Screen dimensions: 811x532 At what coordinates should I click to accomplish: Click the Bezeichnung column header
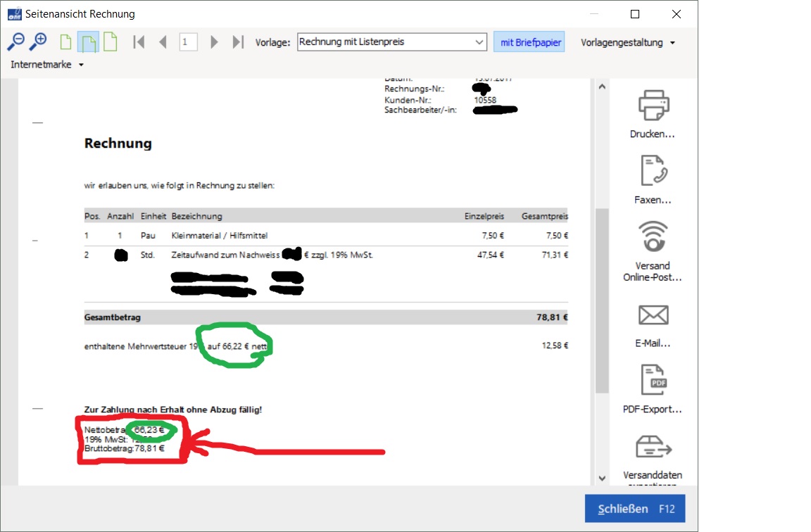196,216
